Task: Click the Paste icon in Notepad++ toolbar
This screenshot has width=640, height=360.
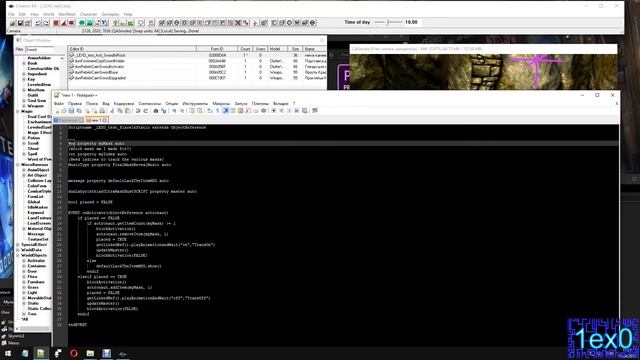Action: tap(127, 111)
